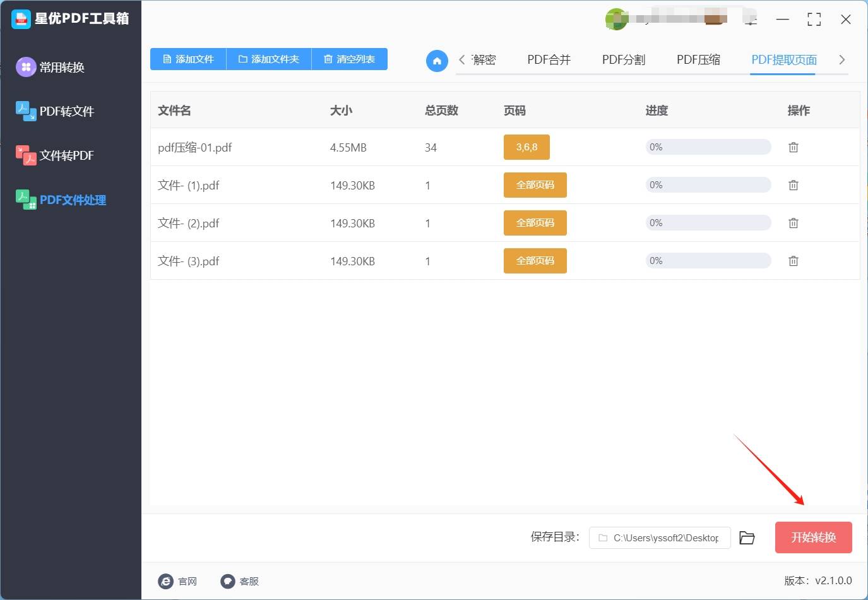This screenshot has width=868, height=600.
Task: Click progress bar of pdf压缩-01.pdf
Action: tap(708, 147)
